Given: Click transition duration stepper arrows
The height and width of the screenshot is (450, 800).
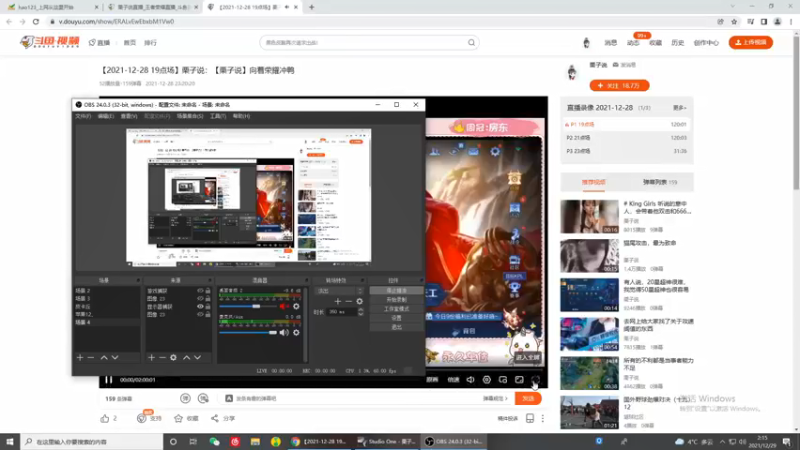Looking at the screenshot, I should click(361, 312).
